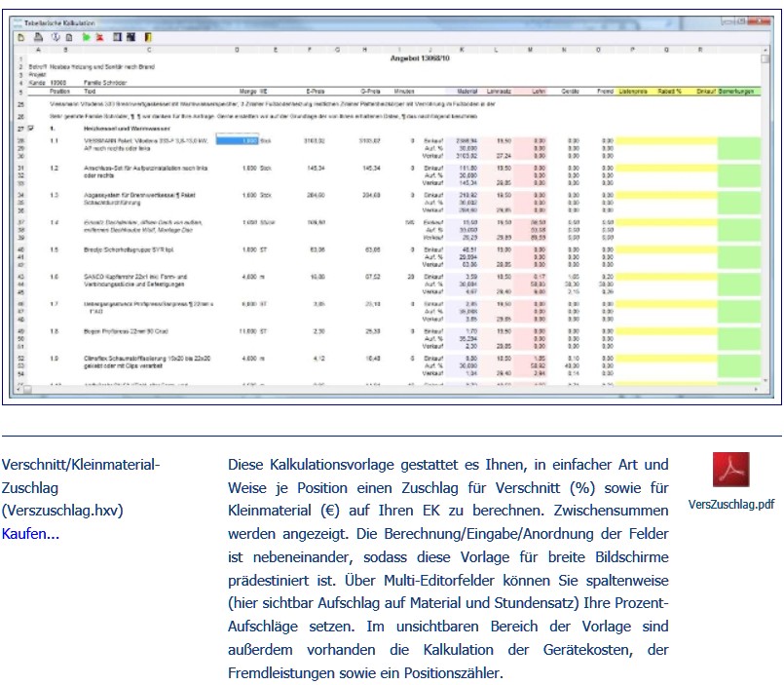Click the print toolbar icon
This screenshot has width=784, height=685.
click(38, 37)
